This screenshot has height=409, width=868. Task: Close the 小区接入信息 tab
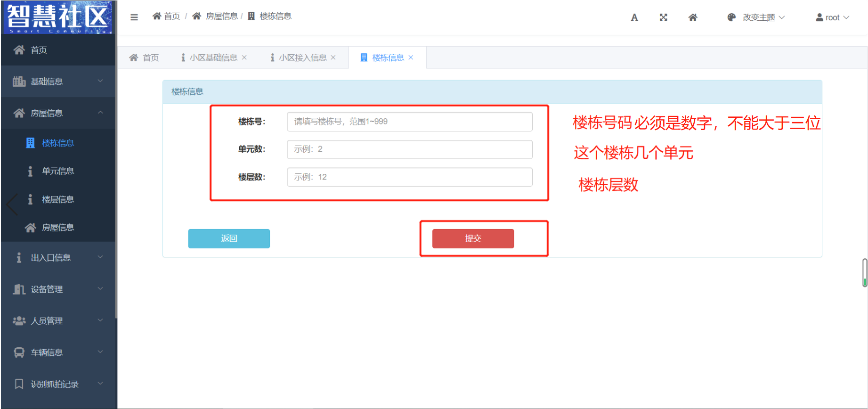333,57
